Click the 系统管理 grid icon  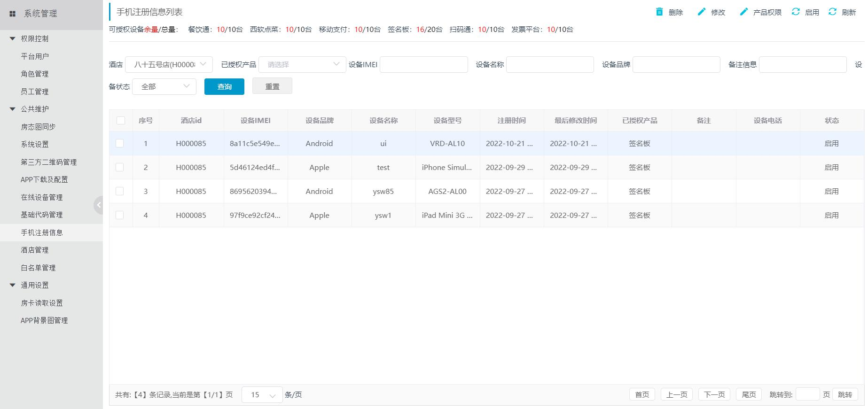pos(13,14)
